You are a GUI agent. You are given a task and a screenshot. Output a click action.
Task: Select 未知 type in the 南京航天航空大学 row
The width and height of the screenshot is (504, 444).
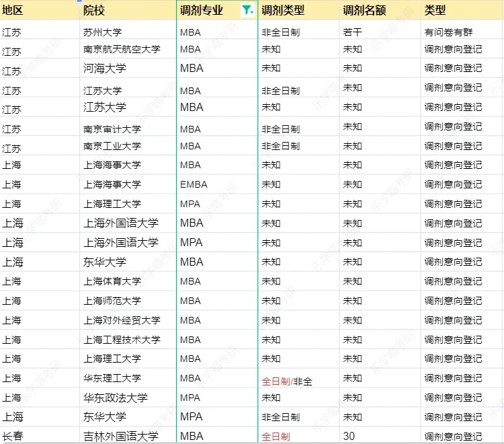pyautogui.click(x=271, y=49)
